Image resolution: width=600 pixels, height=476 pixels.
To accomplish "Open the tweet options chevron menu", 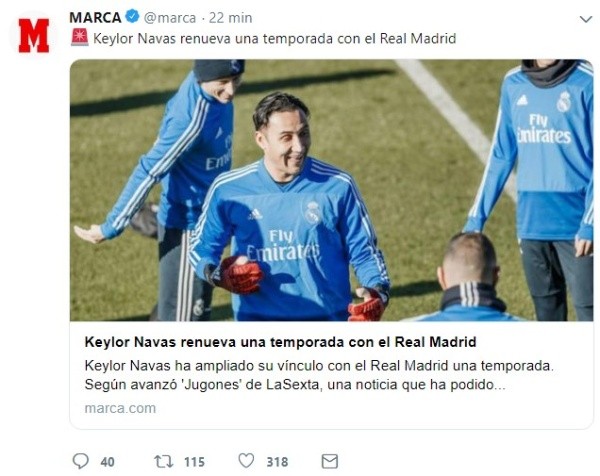I will (585, 19).
